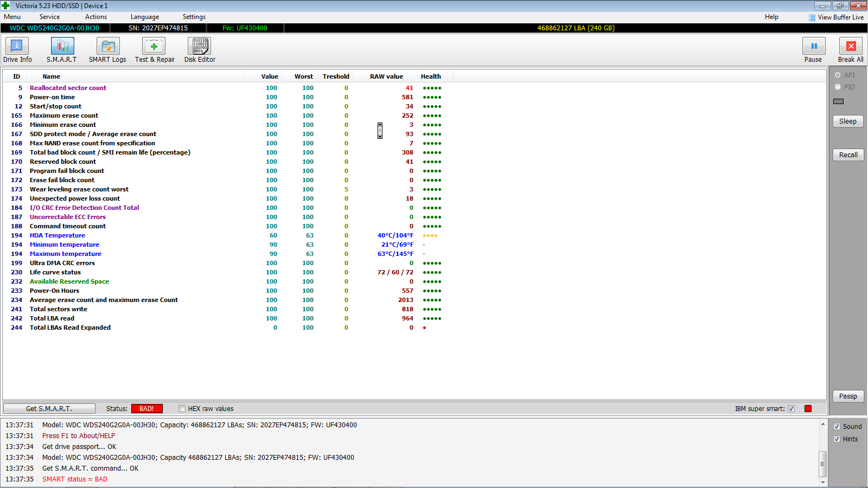Select the Wear leveling erase count worst row

coord(228,189)
